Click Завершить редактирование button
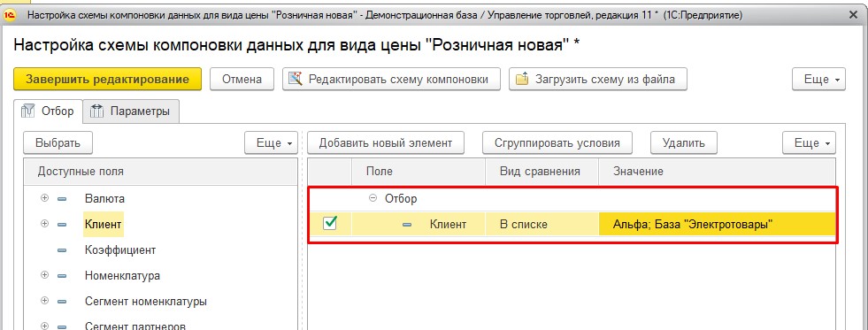Screen dimensions: 868x330 pyautogui.click(x=107, y=79)
